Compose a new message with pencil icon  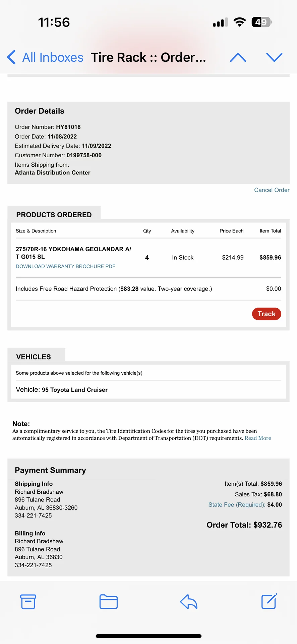point(269,601)
